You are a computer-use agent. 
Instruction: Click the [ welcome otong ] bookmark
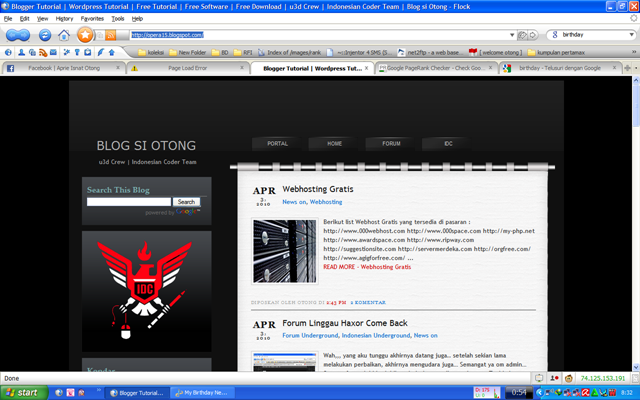[496, 52]
